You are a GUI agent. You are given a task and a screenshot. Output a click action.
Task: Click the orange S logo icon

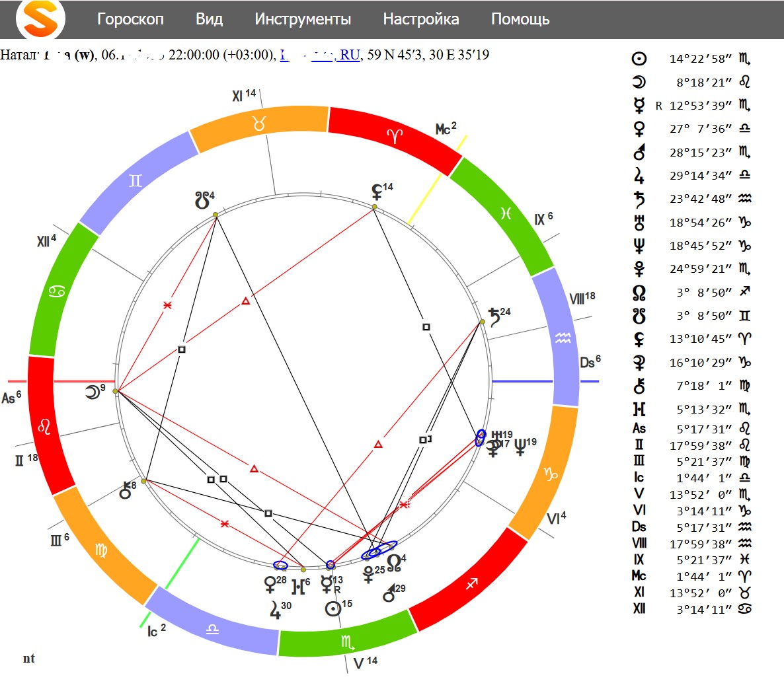coord(40,19)
